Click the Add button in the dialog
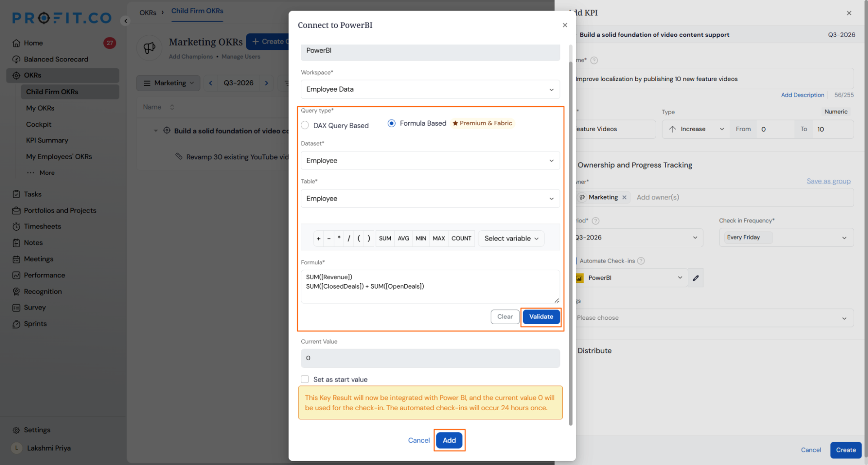The width and height of the screenshot is (868, 465). tap(449, 440)
